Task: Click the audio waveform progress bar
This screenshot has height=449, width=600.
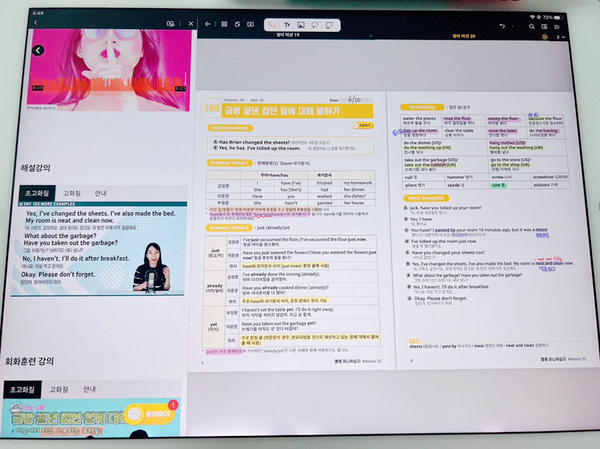Action: pyautogui.click(x=110, y=87)
